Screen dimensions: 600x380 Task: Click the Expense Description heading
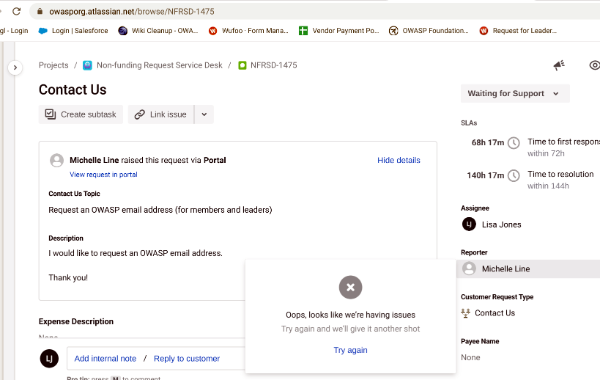click(x=76, y=321)
